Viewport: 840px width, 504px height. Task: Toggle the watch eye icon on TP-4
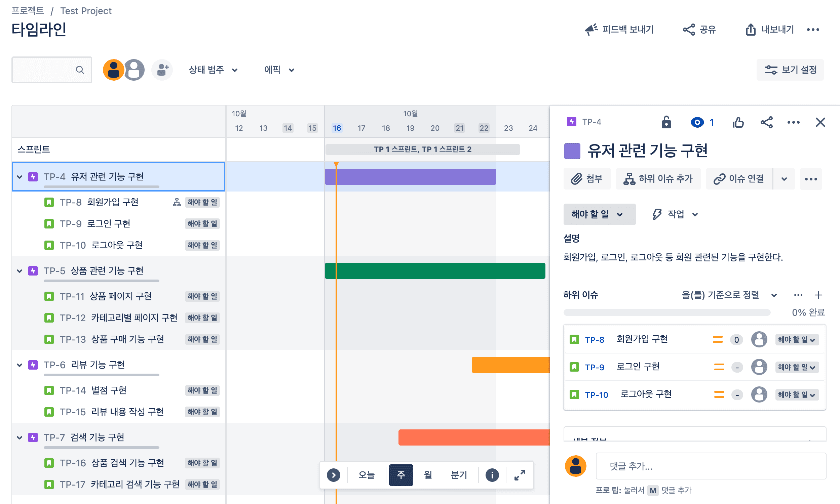(x=697, y=122)
